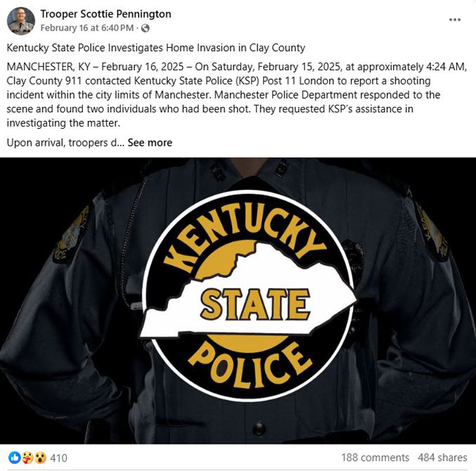Click the Care hugging-heart reaction icon
The width and height of the screenshot is (476, 471).
tap(28, 457)
